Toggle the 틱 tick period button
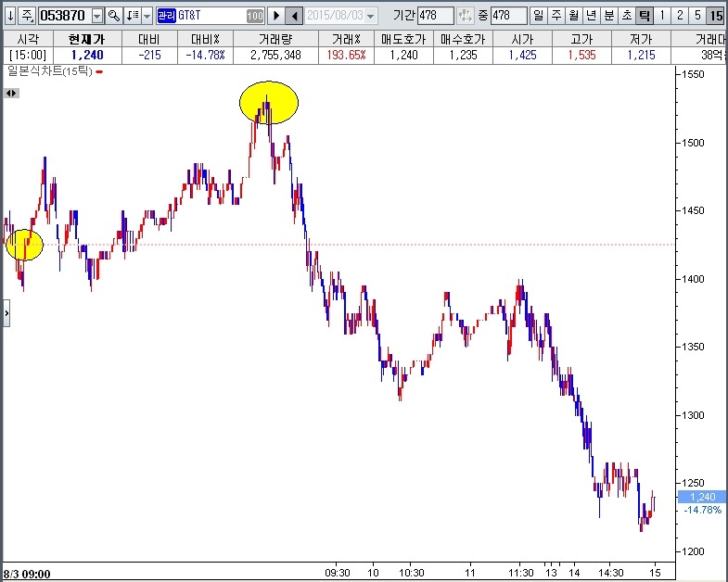This screenshot has width=728, height=582. click(644, 16)
